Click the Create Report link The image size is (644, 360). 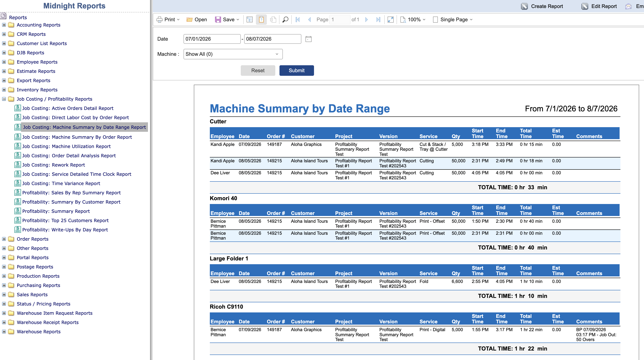[547, 6]
